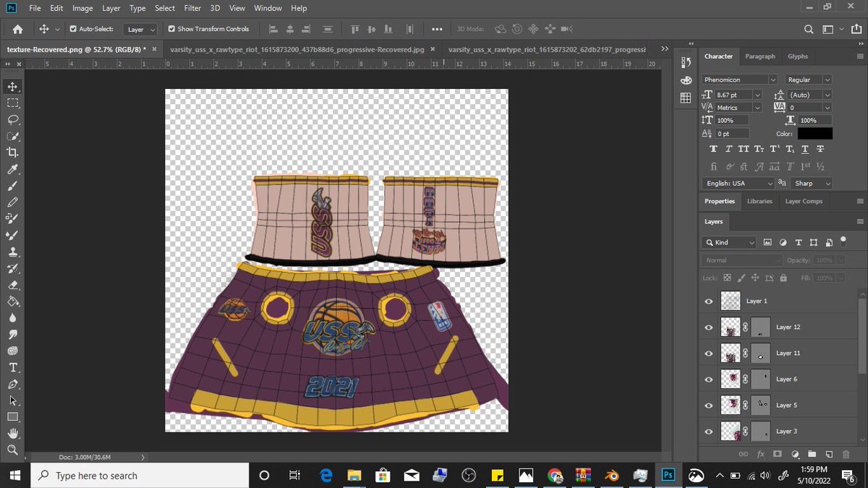868x488 pixels.
Task: Select the Brush tool
Action: pyautogui.click(x=12, y=186)
